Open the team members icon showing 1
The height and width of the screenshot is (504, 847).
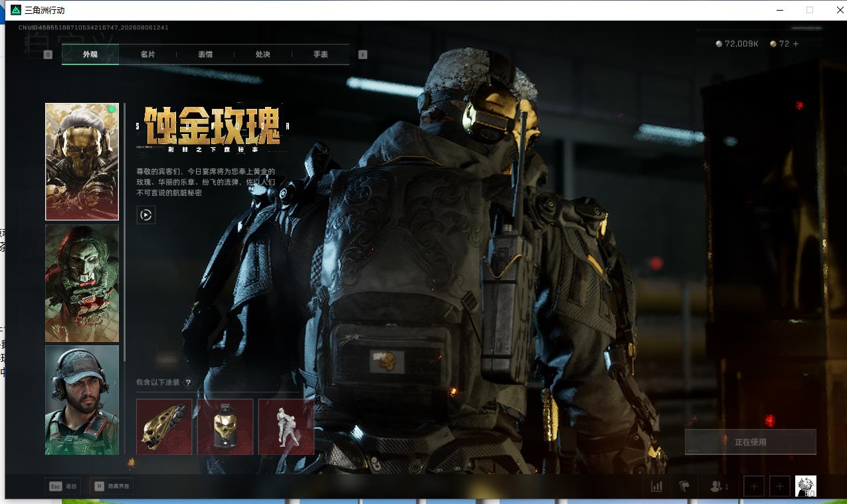tap(719, 487)
